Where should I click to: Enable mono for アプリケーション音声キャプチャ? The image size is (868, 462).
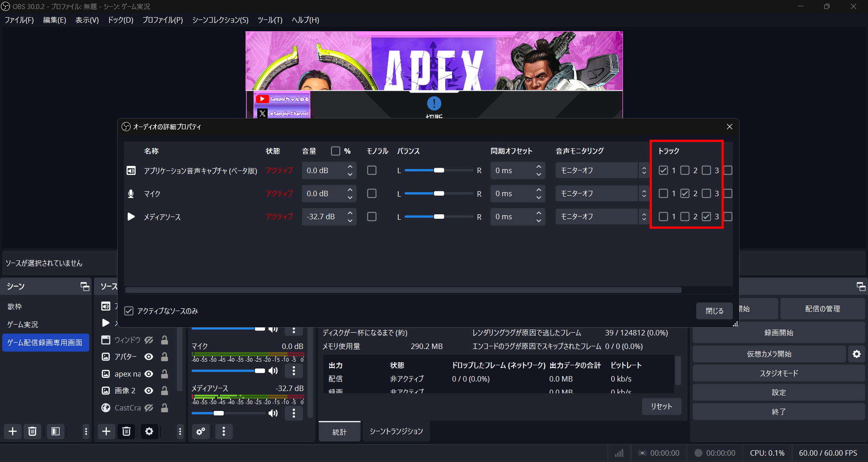coord(372,170)
